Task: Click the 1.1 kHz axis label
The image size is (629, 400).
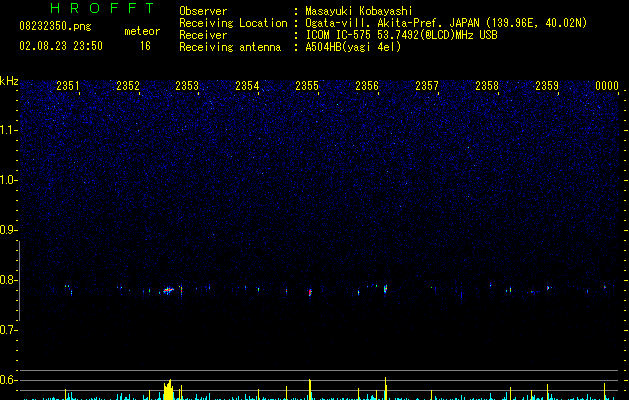Action: pos(8,130)
